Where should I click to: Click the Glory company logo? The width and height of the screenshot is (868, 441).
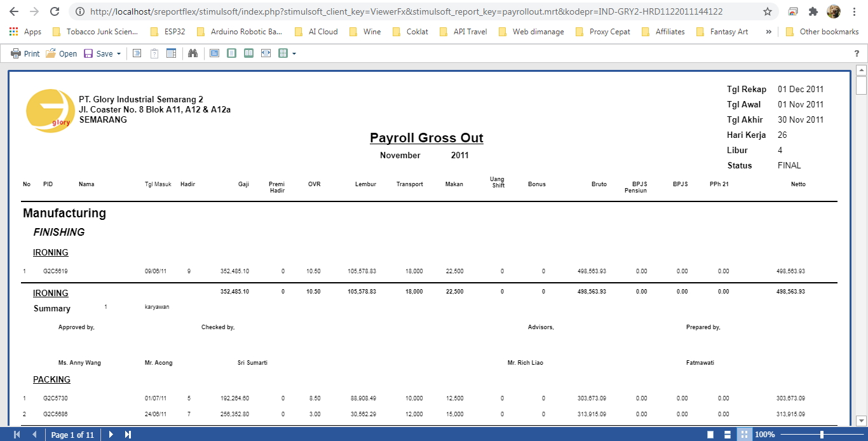[50, 110]
